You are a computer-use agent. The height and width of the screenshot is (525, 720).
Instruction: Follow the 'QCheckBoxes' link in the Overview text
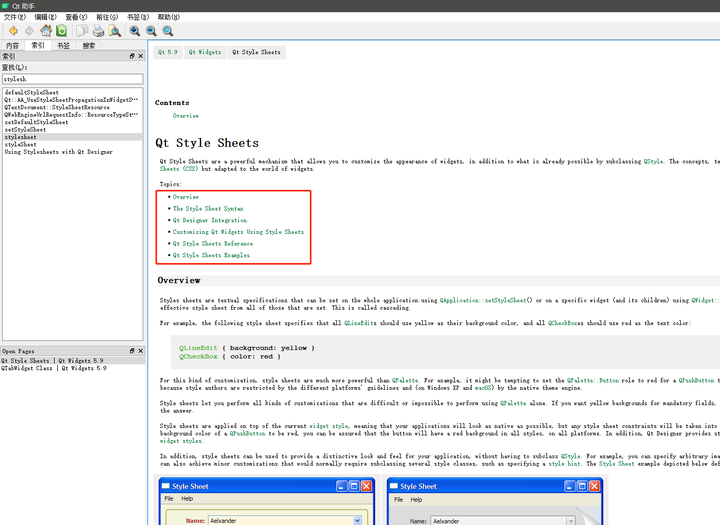[566, 323]
